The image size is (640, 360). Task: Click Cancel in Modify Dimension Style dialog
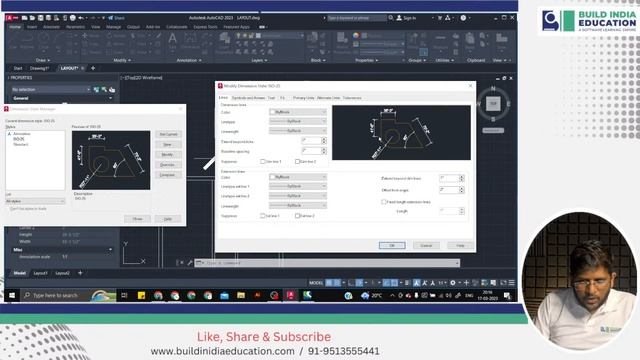(426, 245)
